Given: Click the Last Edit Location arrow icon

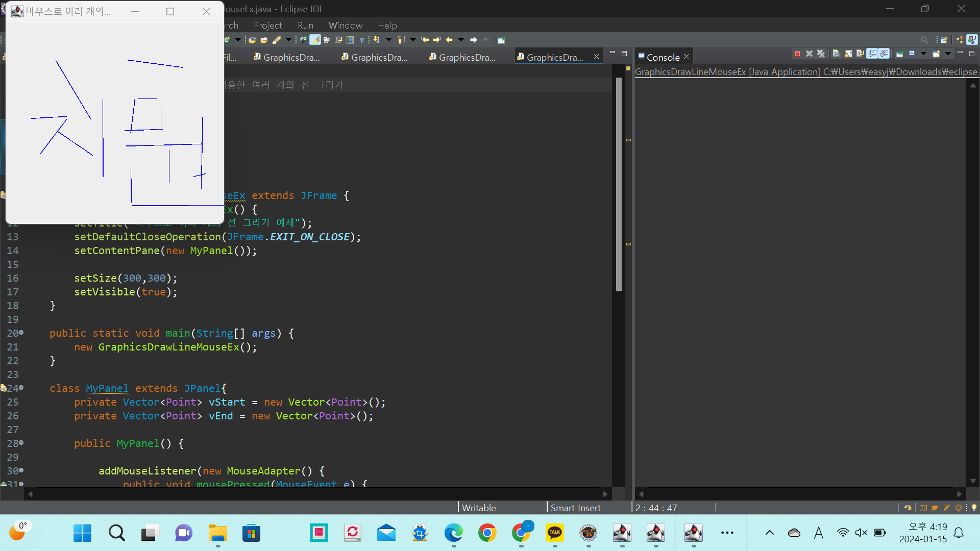Looking at the screenshot, I should coord(425,40).
